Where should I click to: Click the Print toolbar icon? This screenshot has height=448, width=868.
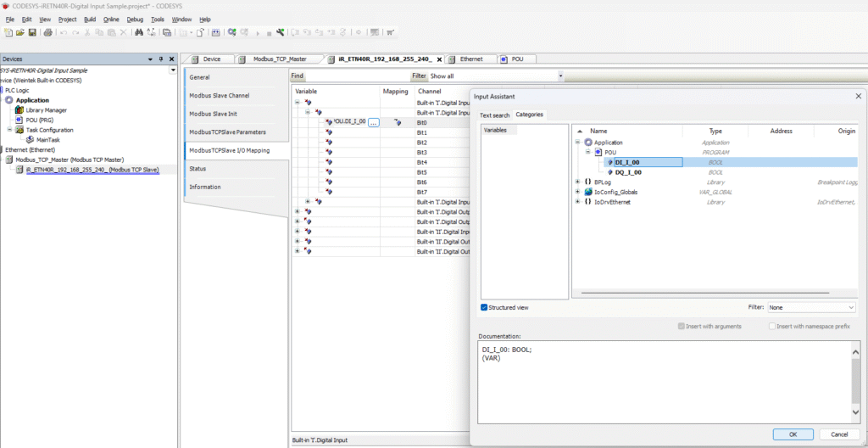tap(48, 33)
